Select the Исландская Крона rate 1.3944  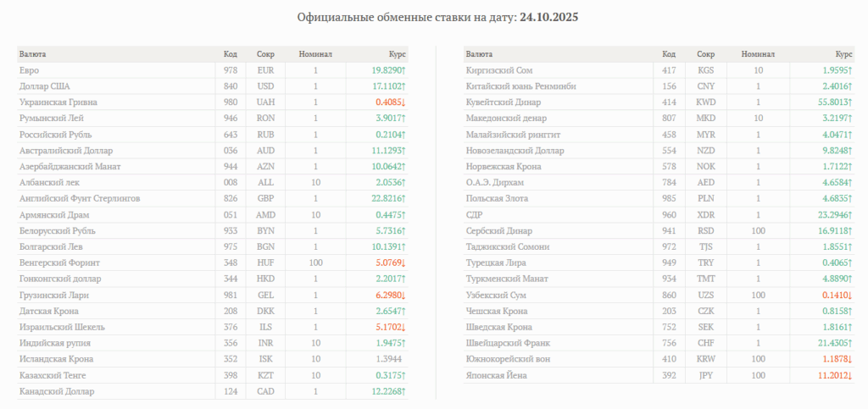pos(386,359)
